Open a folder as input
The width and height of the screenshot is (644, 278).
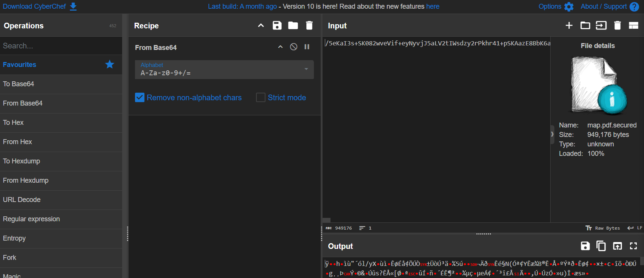[585, 25]
